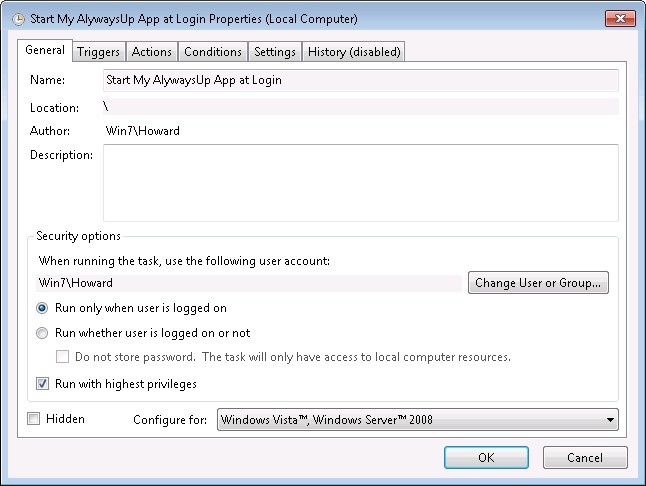
Task: Click the Name field
Action: point(360,80)
